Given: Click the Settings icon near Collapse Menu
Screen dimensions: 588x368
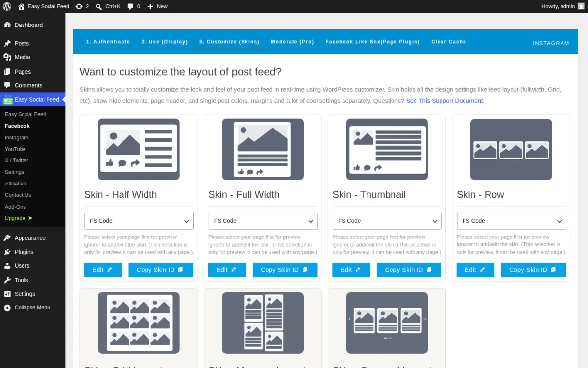Looking at the screenshot, I should 7,294.
